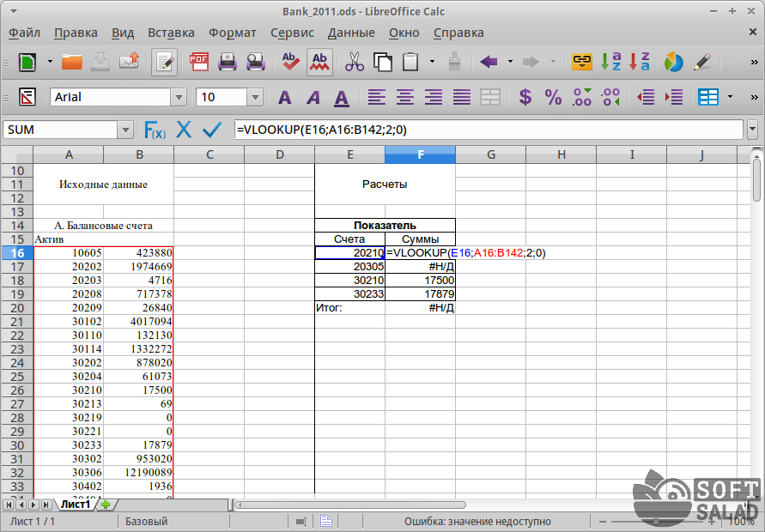
Task: Open Font Size dropdown arrow
Action: point(255,97)
